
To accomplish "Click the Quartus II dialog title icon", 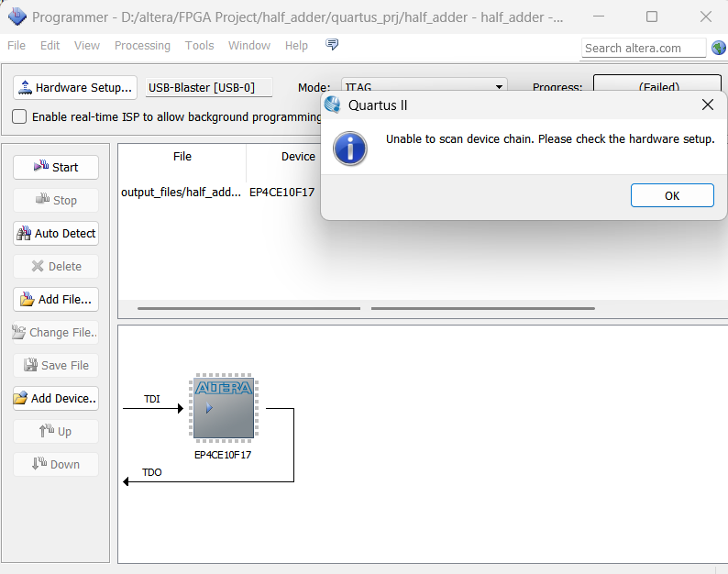I will coord(333,105).
